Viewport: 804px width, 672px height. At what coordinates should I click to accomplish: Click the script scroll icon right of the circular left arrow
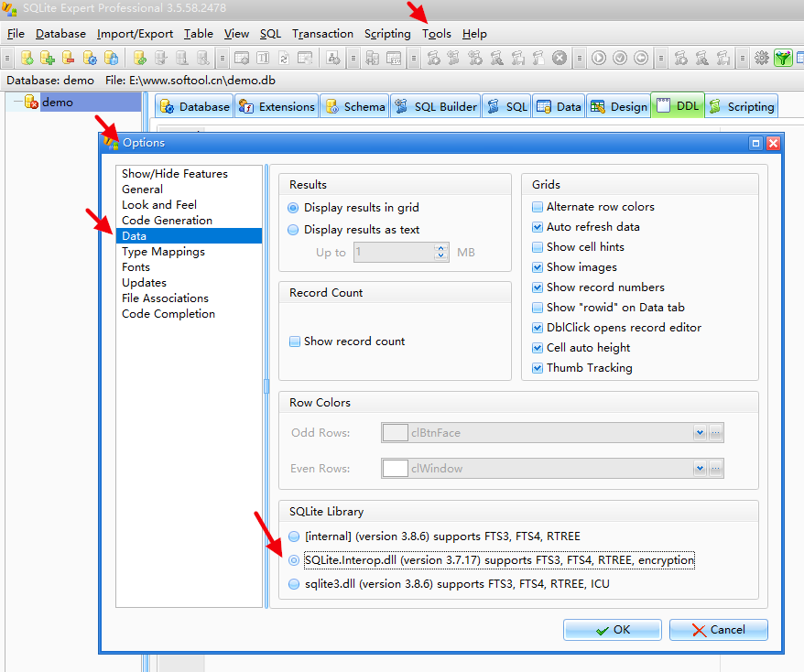[x=680, y=58]
